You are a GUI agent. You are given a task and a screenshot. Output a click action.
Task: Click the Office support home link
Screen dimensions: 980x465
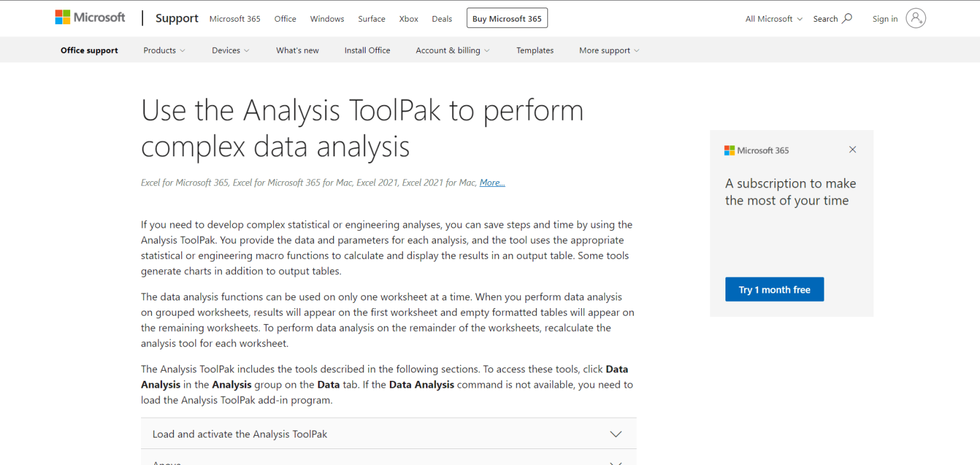click(89, 50)
